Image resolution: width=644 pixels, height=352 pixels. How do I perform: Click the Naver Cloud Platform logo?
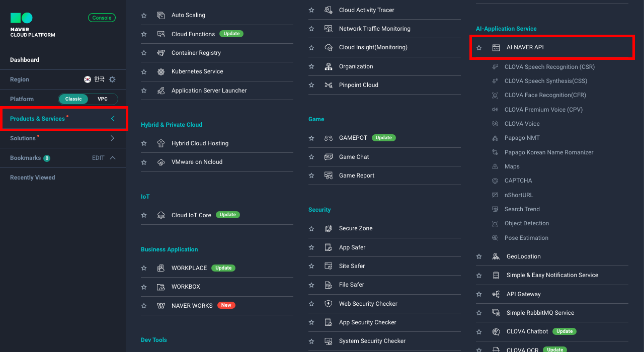pos(33,25)
